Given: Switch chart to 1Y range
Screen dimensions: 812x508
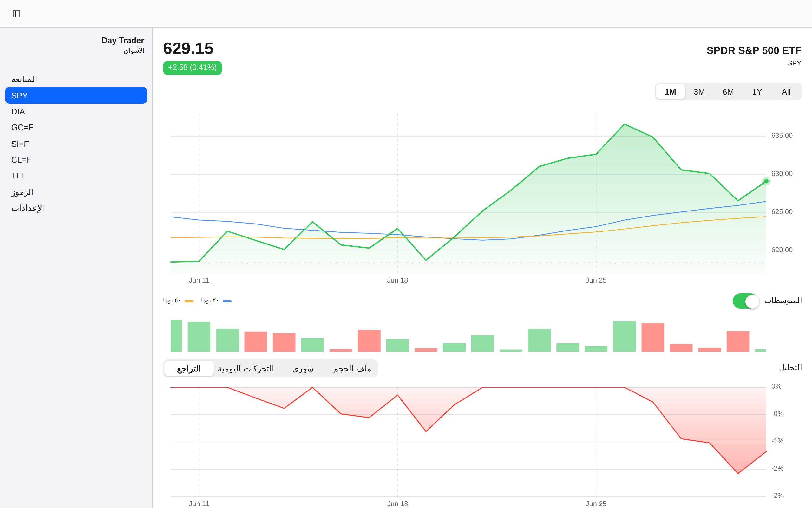Looking at the screenshot, I should pyautogui.click(x=757, y=92).
